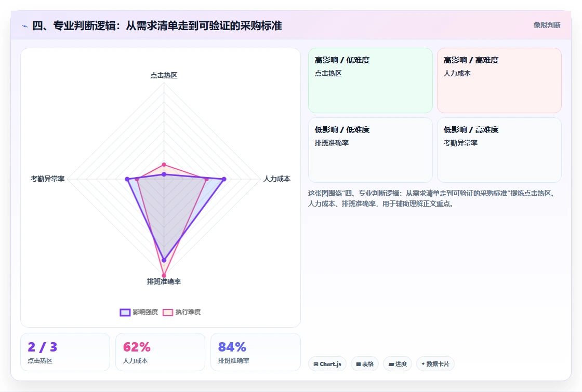The image size is (582, 392).
Task: Click the 2 / 3 点击热区 stat card
Action: point(65,352)
